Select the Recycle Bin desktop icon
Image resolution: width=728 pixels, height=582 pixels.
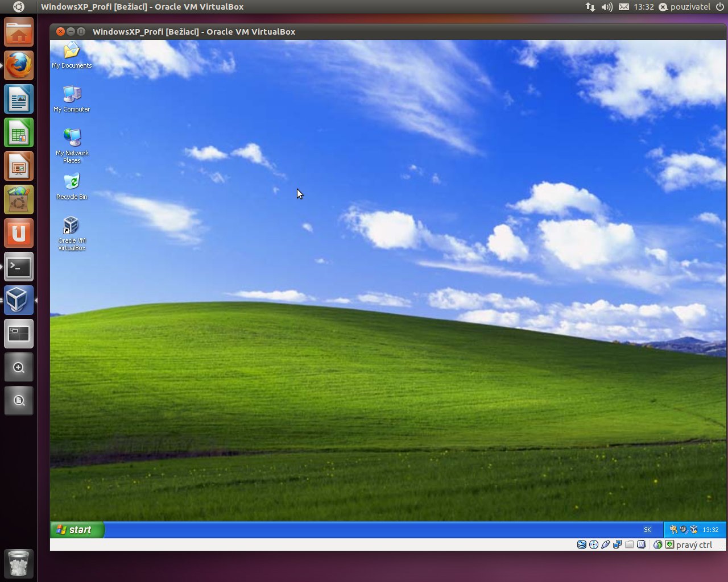[72, 186]
